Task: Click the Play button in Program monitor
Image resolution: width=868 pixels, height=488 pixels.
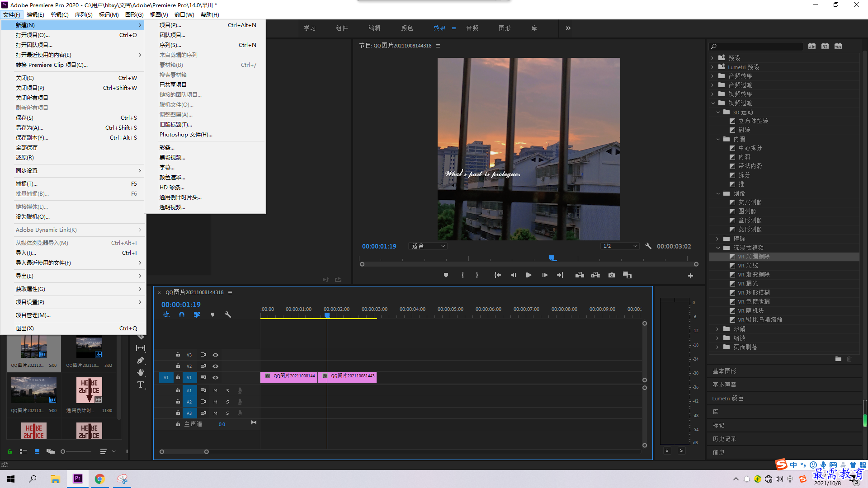Action: (x=528, y=275)
